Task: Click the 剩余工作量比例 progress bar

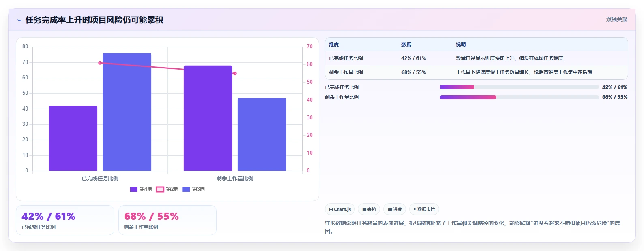Action: 519,97
